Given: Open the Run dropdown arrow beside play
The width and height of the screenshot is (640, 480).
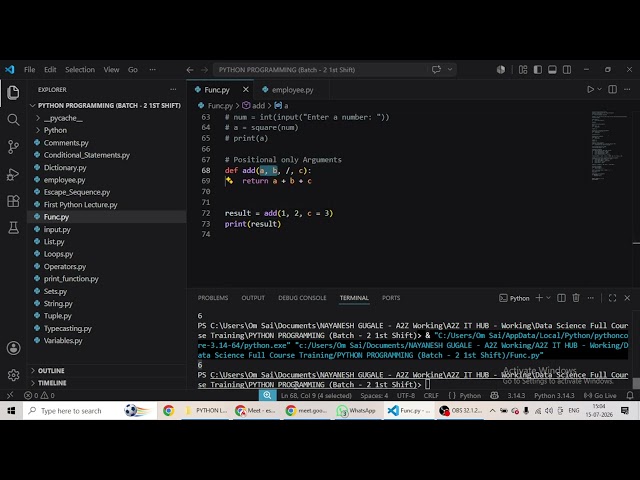Looking at the screenshot, I should [599, 89].
